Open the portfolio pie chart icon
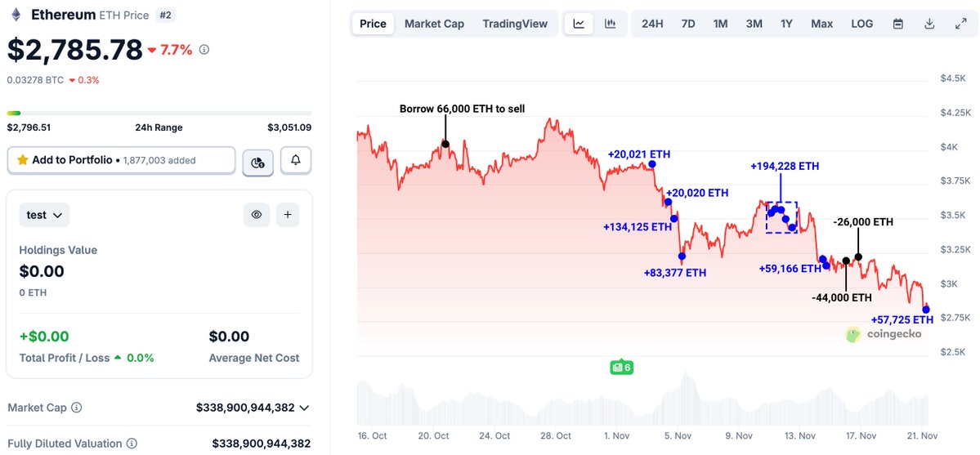Viewport: 980px width, 455px height. pyautogui.click(x=258, y=162)
